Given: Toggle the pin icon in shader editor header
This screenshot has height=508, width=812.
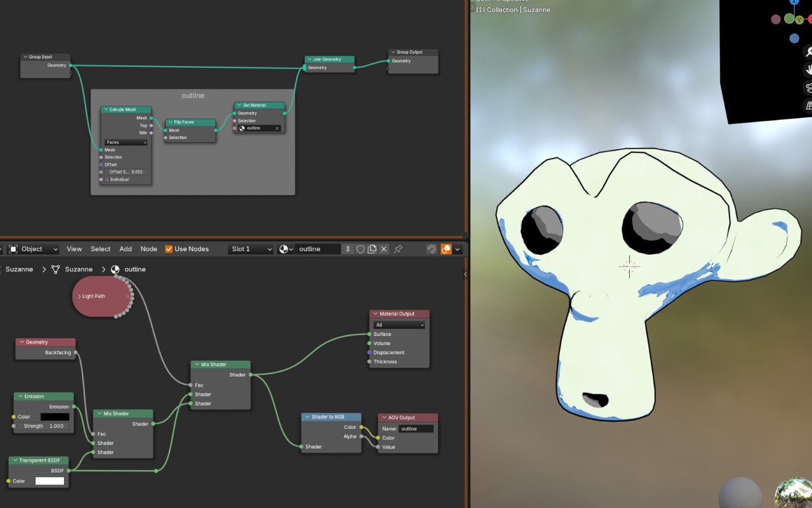Looking at the screenshot, I should 398,249.
